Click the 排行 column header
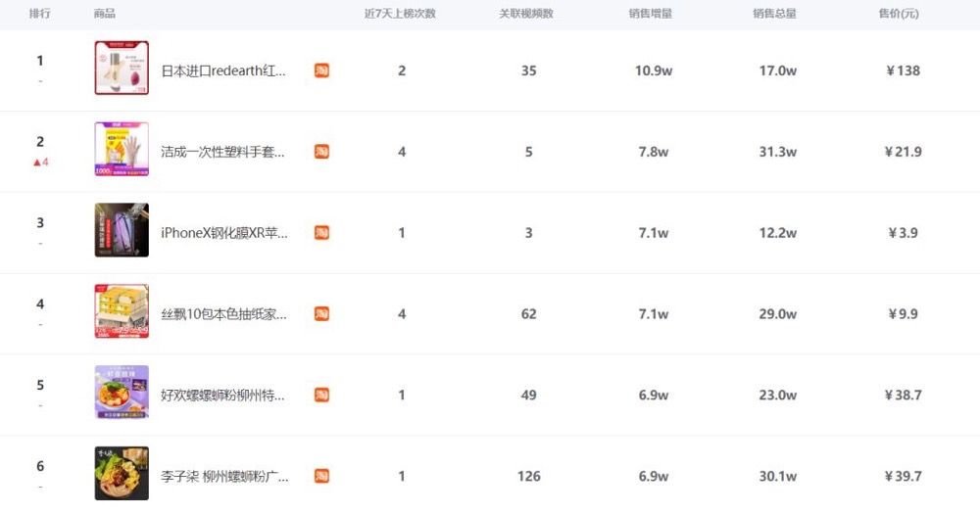 click(39, 13)
